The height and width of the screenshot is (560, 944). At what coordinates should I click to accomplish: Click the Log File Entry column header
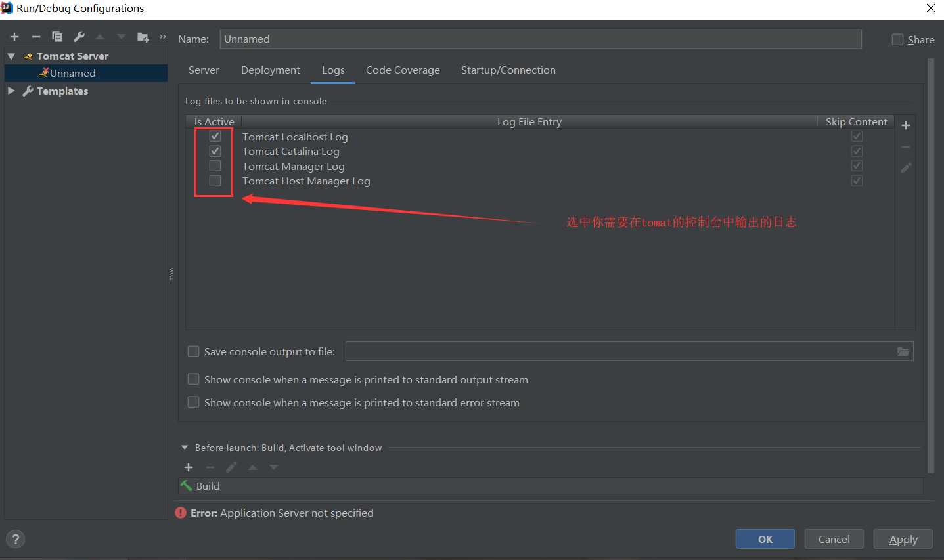529,121
